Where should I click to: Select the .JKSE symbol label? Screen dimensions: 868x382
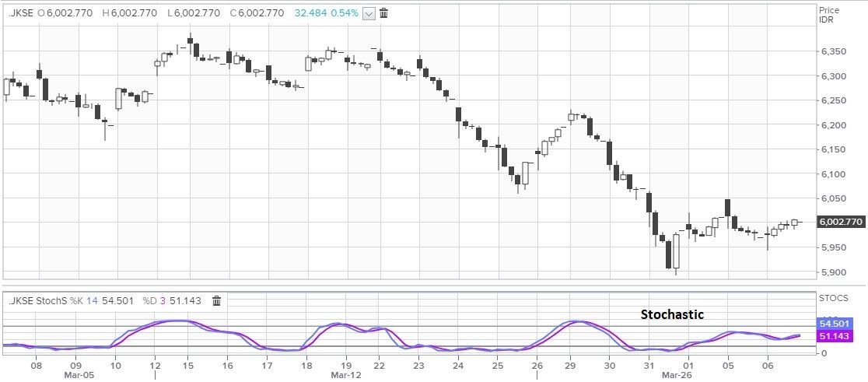coord(20,12)
